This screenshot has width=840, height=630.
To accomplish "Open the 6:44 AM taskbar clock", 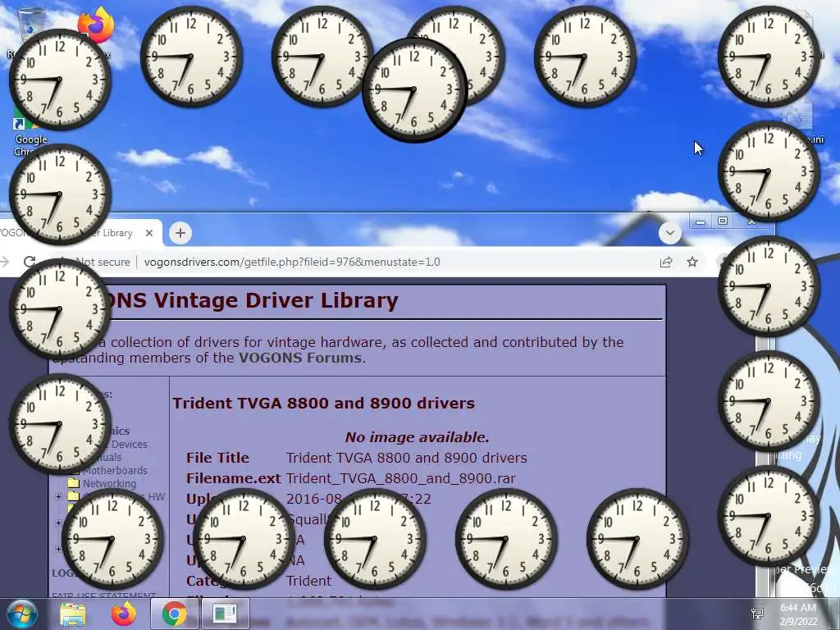I will (x=798, y=608).
